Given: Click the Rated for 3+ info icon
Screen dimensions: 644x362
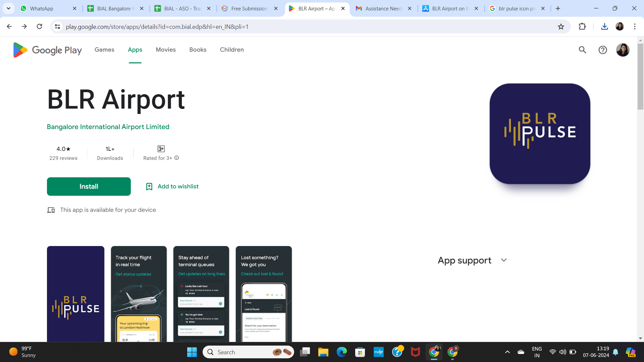Looking at the screenshot, I should click(177, 158).
